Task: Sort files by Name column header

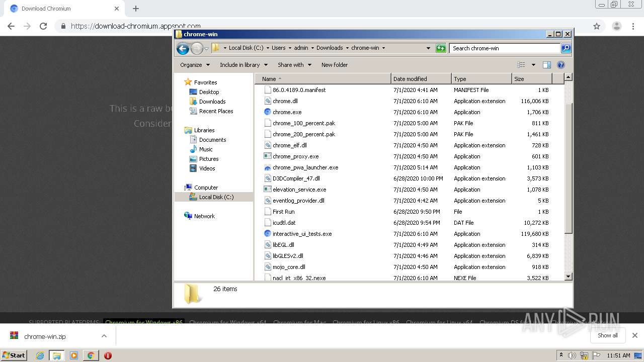Action: (323, 79)
